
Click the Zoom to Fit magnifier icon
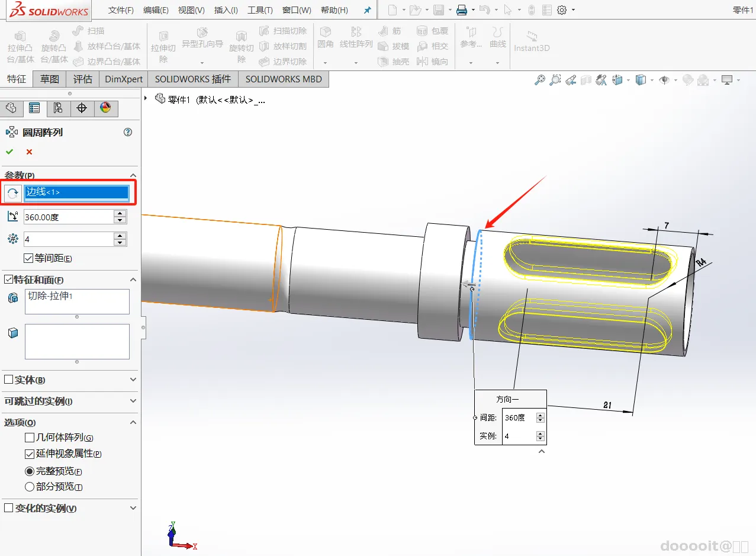point(539,80)
